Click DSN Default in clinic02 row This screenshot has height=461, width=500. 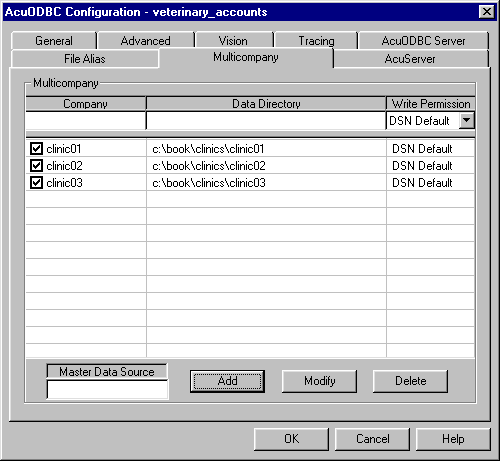[422, 166]
